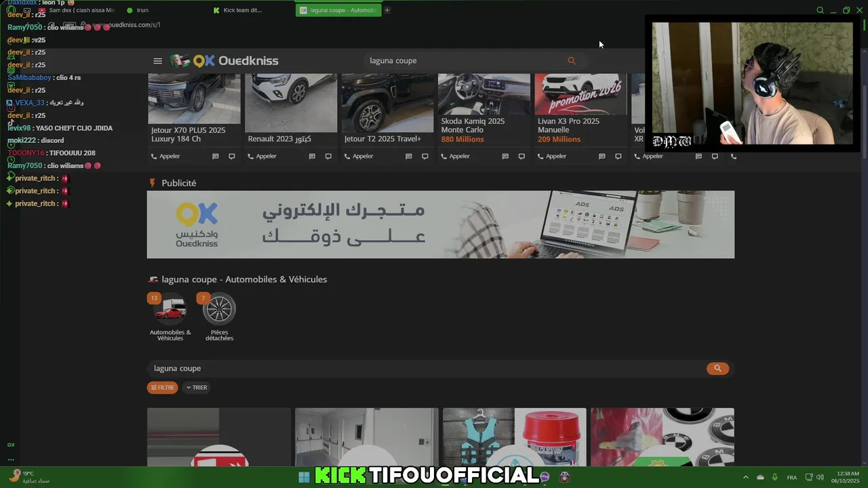Call the Skoda Kamiq 2025 seller
Screen dimensions: 868x488
pyautogui.click(x=455, y=157)
